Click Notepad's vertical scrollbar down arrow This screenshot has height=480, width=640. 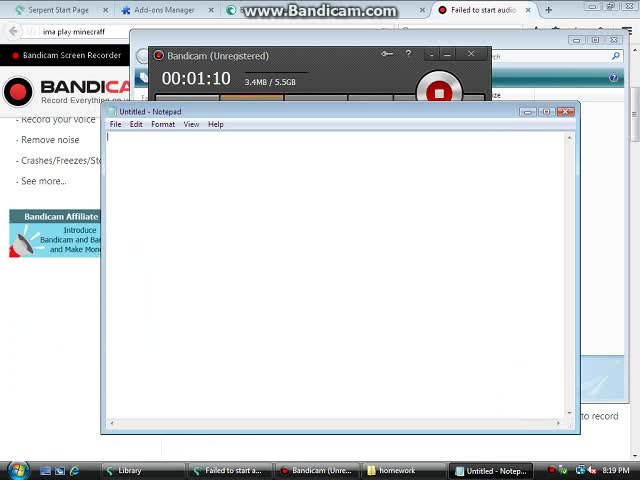[x=569, y=413]
